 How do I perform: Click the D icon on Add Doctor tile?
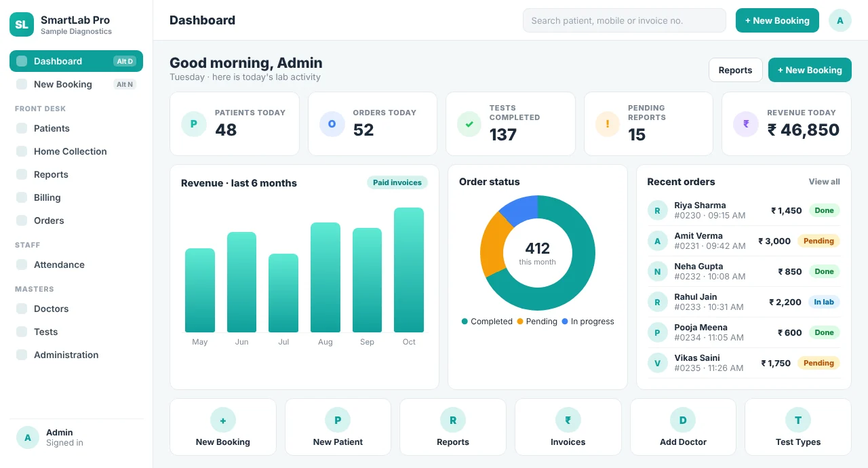click(x=683, y=420)
